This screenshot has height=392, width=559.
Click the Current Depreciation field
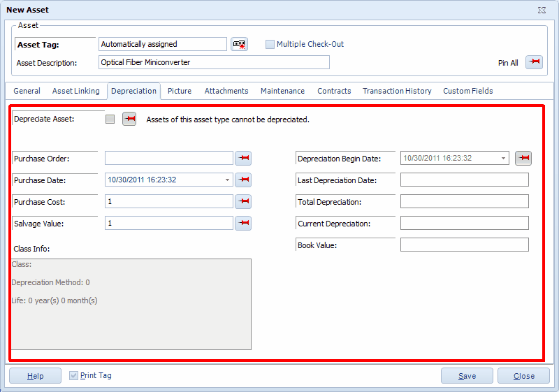coord(465,223)
